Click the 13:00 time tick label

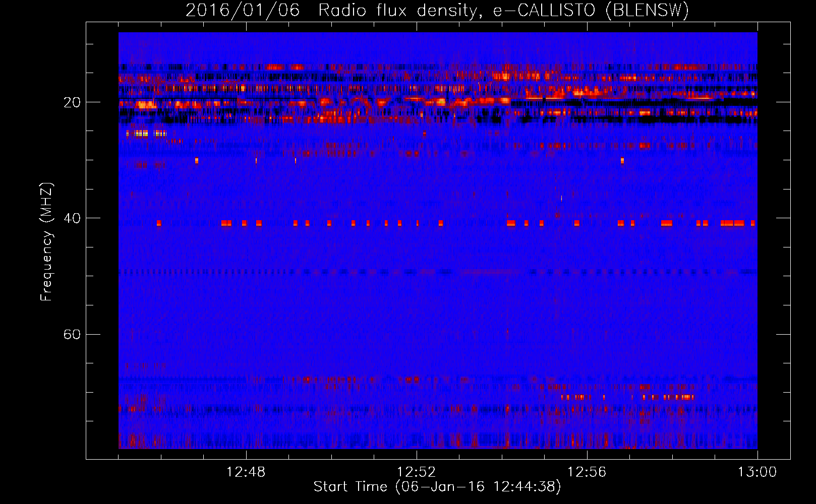757,472
